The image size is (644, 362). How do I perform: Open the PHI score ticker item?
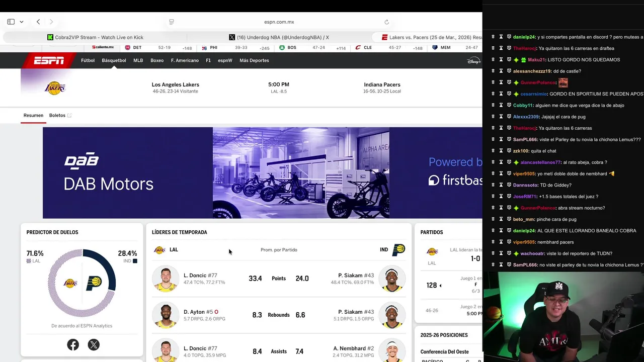pos(235,48)
